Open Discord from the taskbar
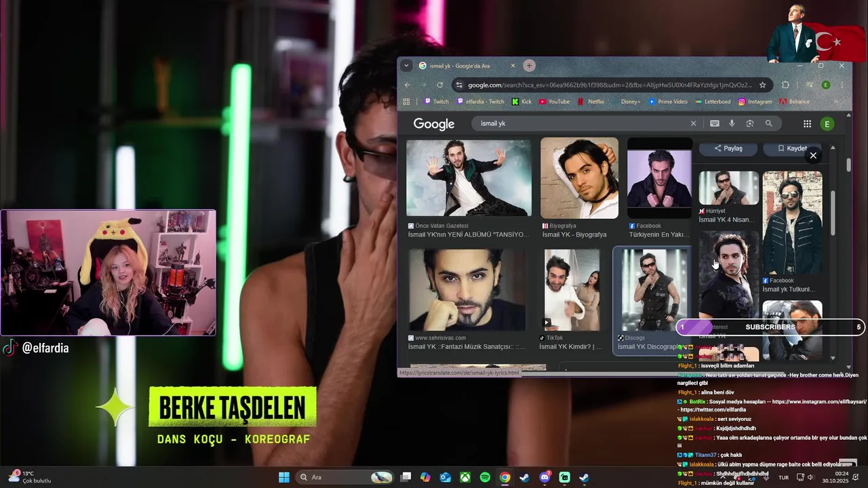This screenshot has width=868, height=488. coord(545,477)
